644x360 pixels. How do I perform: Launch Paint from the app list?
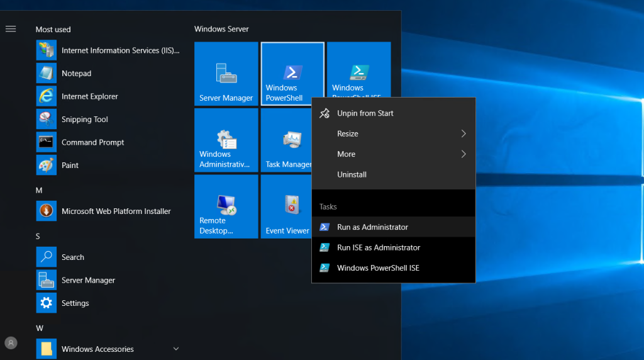pyautogui.click(x=70, y=166)
